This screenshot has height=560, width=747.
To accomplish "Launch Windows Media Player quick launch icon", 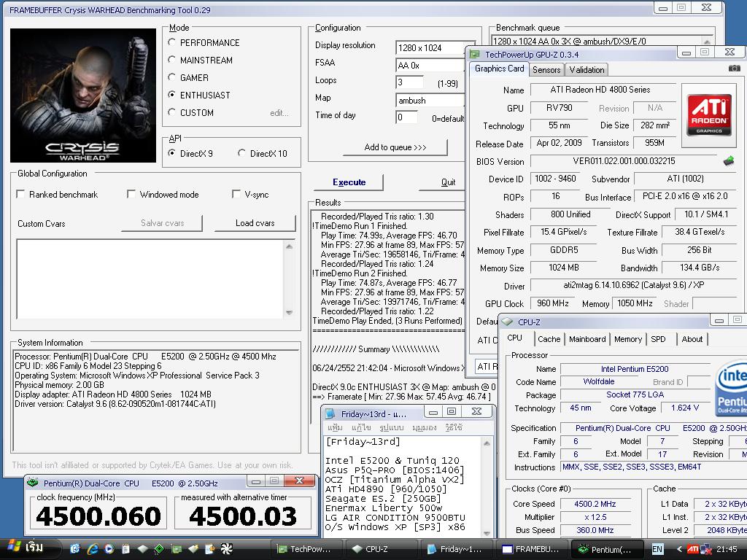I will 109,549.
